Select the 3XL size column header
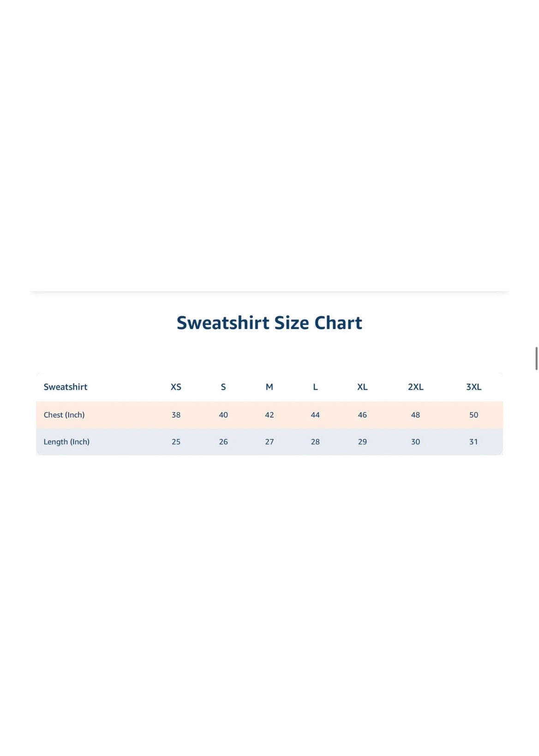This screenshot has width=539, height=756. click(x=473, y=387)
